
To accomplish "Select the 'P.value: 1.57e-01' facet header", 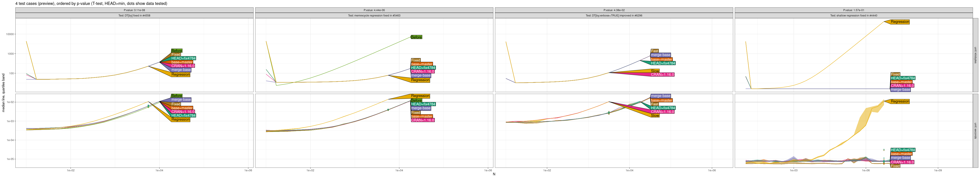I will coord(854,10).
